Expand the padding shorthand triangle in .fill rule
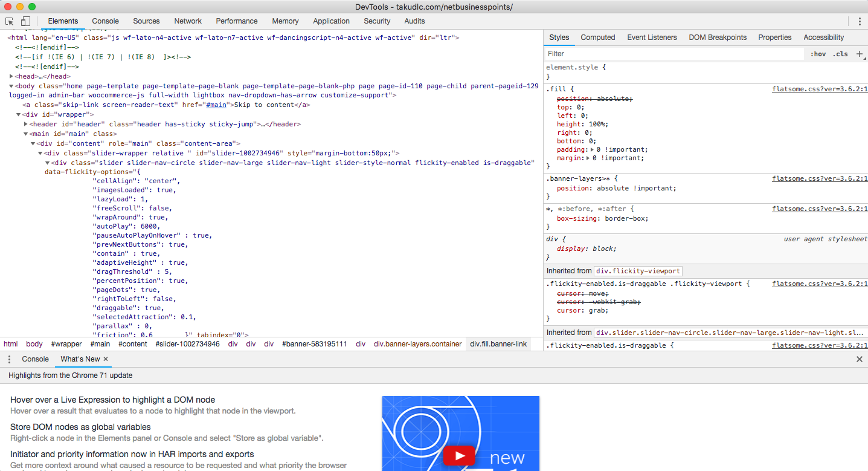Screen dimensions: 868x471 [593, 149]
